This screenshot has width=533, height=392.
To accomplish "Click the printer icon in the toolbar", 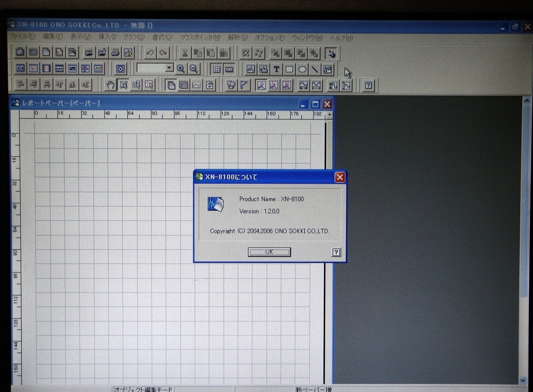I will point(115,52).
